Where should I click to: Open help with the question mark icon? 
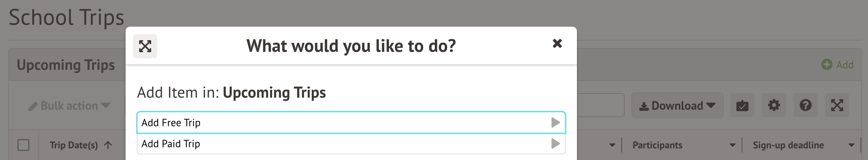coord(805,106)
